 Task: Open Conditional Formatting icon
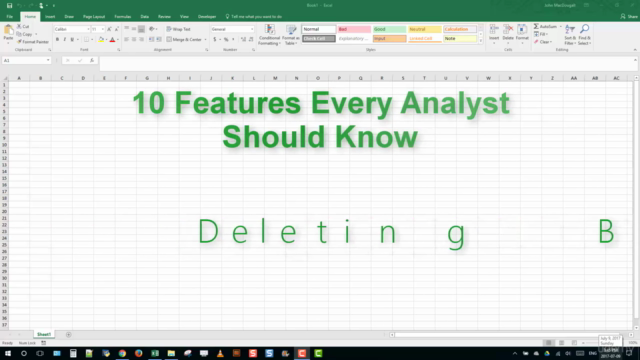click(x=269, y=29)
